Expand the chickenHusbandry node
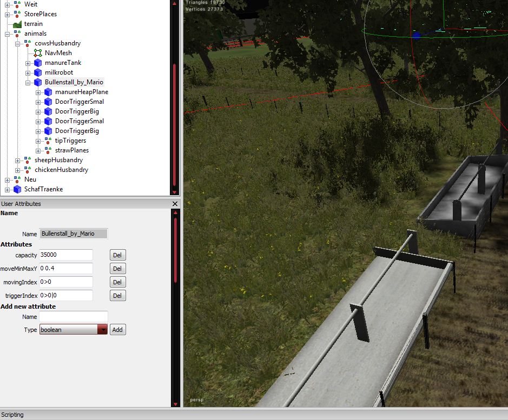508x420 pixels. [18, 170]
